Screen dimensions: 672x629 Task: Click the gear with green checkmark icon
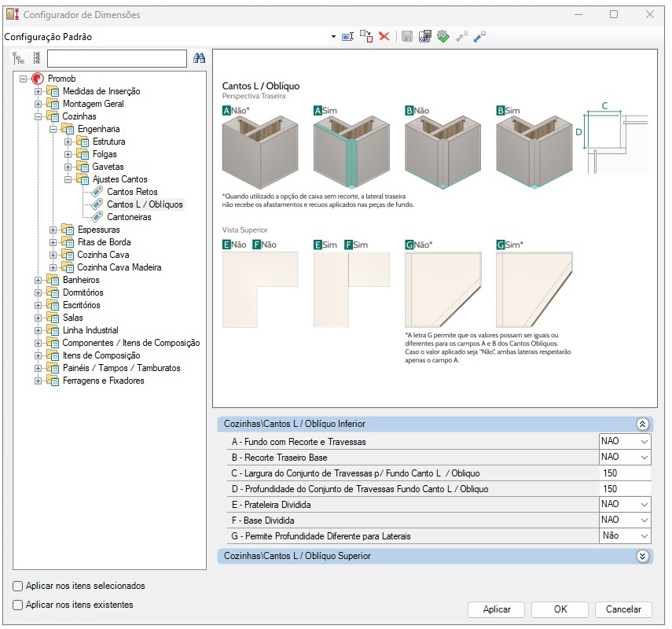[443, 36]
